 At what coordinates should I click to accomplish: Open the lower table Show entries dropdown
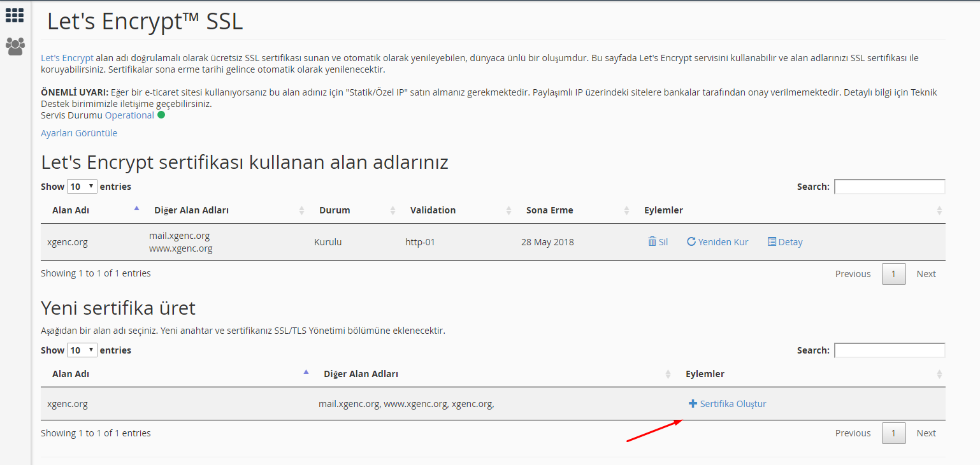[x=82, y=350]
